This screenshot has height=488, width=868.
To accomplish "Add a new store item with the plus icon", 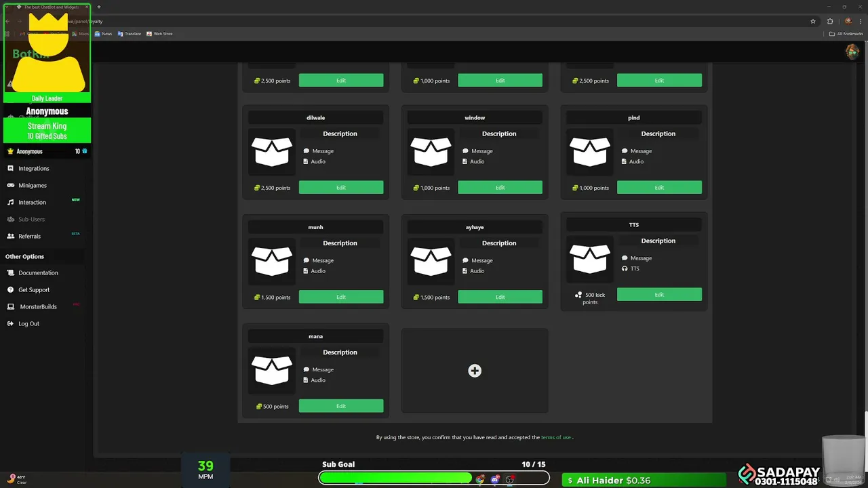I will (x=475, y=371).
